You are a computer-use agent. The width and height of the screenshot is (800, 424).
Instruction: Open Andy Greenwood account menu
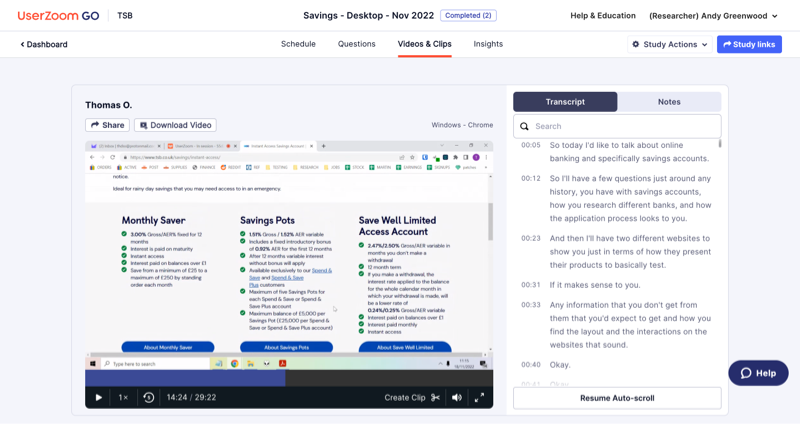pyautogui.click(x=713, y=16)
